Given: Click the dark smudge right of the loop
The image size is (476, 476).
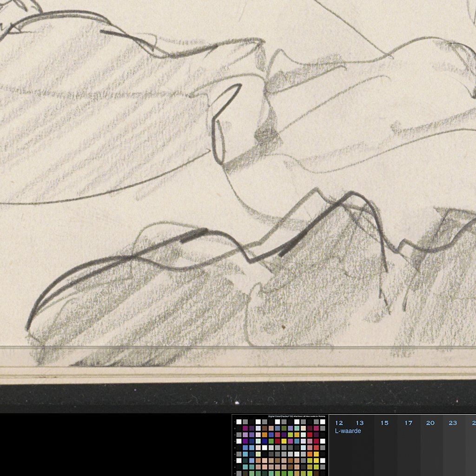Looking at the screenshot, I should (266, 135).
